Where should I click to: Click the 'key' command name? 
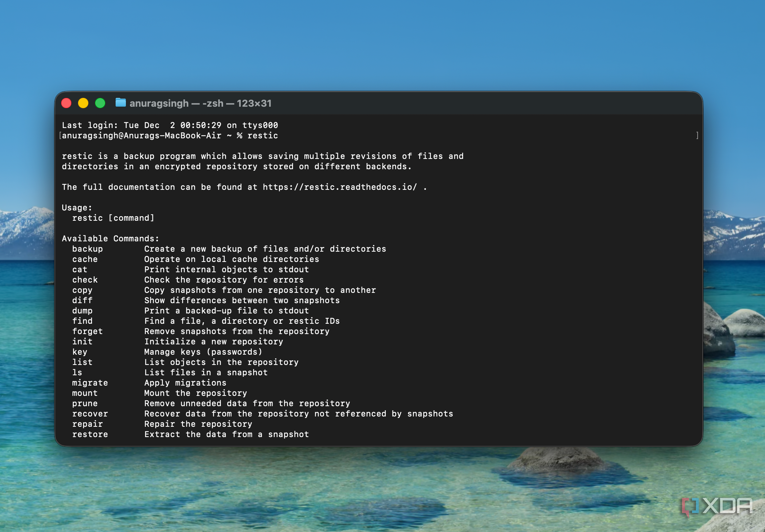pyautogui.click(x=80, y=352)
